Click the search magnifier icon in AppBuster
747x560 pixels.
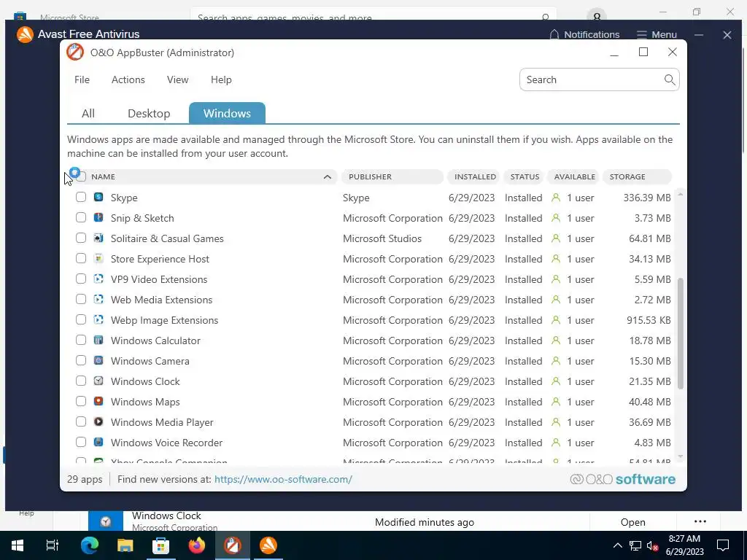pyautogui.click(x=670, y=79)
